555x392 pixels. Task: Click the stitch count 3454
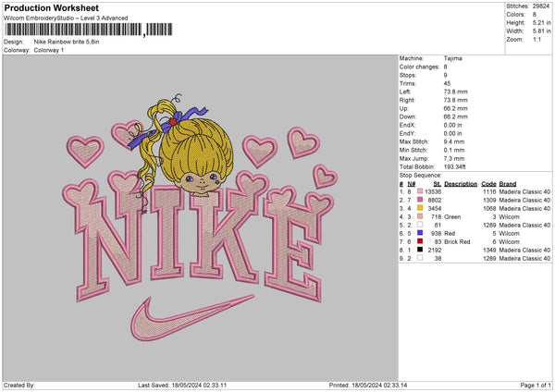[x=435, y=208]
